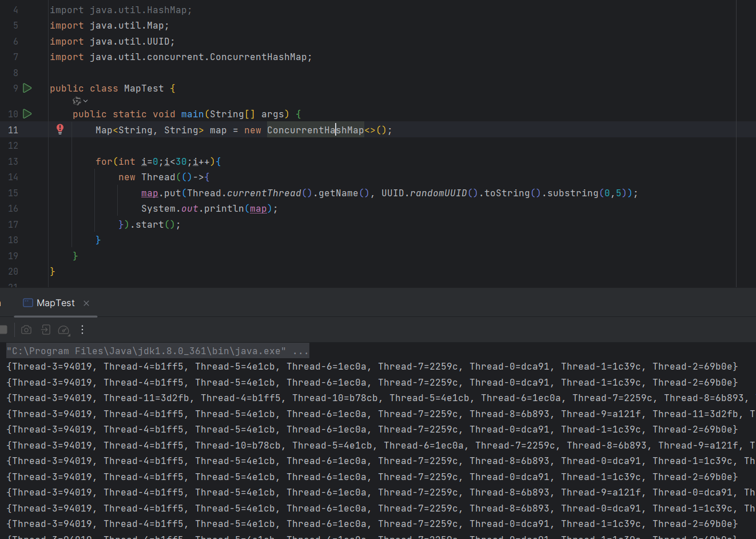Click the AI assistant inlay icon above main
The height and width of the screenshot is (539, 756).
click(77, 101)
